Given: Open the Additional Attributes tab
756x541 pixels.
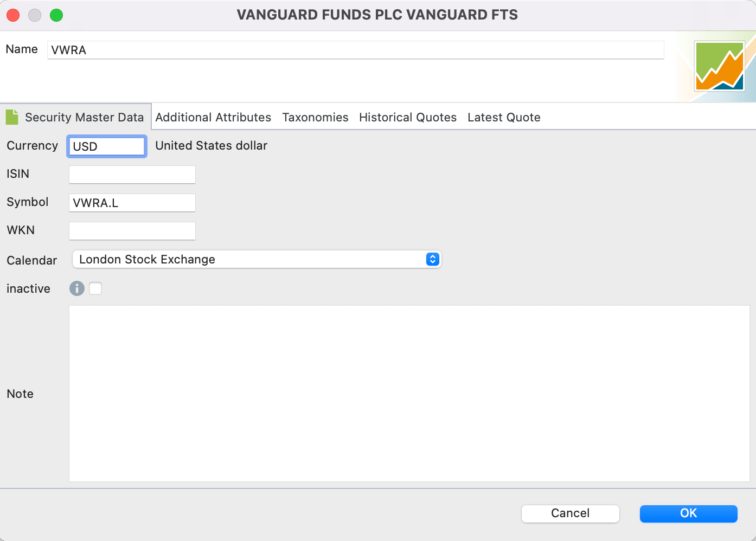Looking at the screenshot, I should point(213,117).
